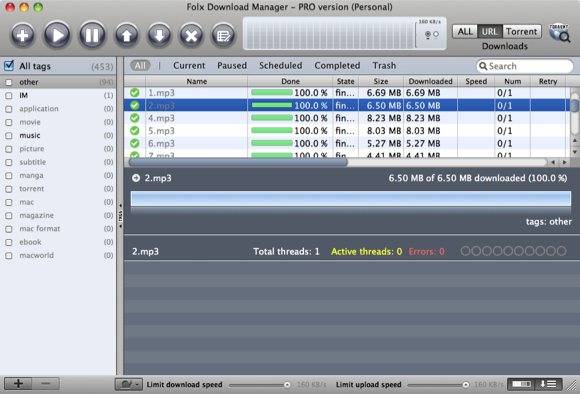Image resolution: width=580 pixels, height=394 pixels.
Task: Select the 4.mp3 row in the list
Action: [x=347, y=118]
